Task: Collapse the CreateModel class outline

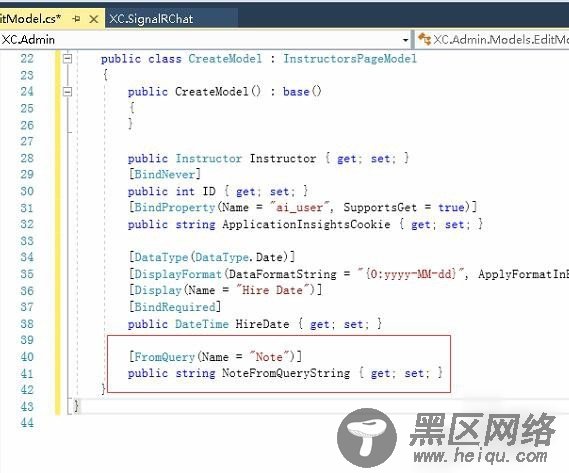Action: click(67, 58)
